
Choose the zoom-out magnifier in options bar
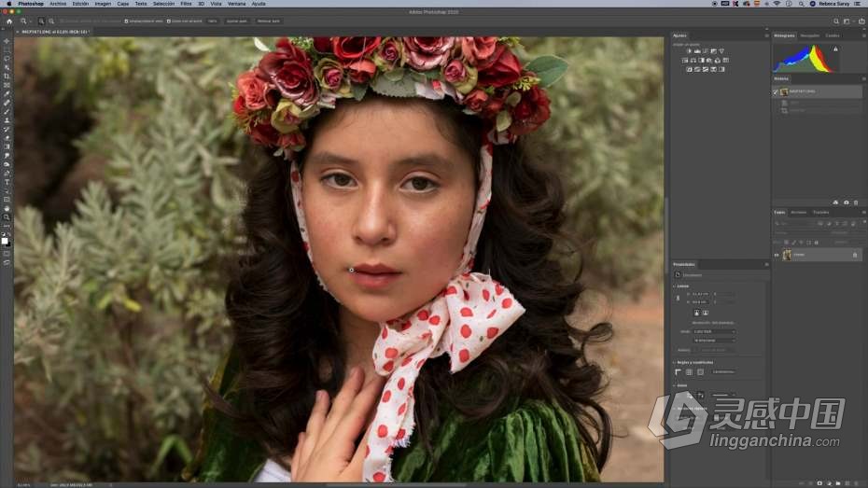coord(51,21)
